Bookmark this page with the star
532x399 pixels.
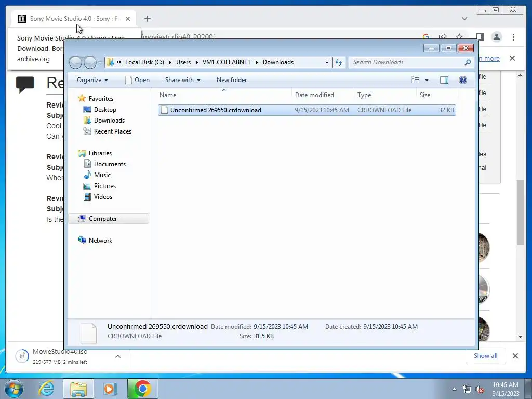click(459, 37)
